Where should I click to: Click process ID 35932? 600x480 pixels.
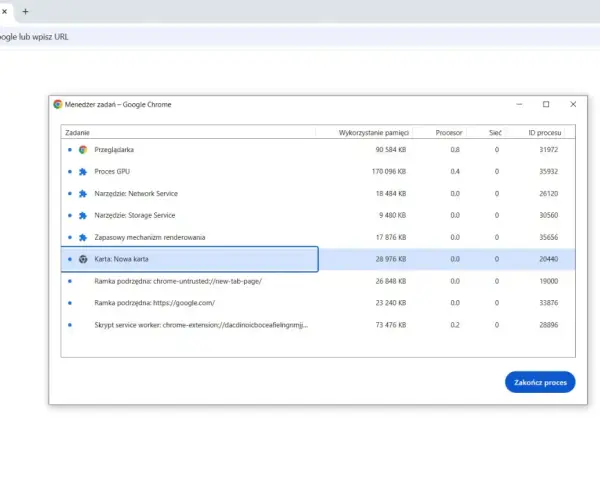click(549, 171)
